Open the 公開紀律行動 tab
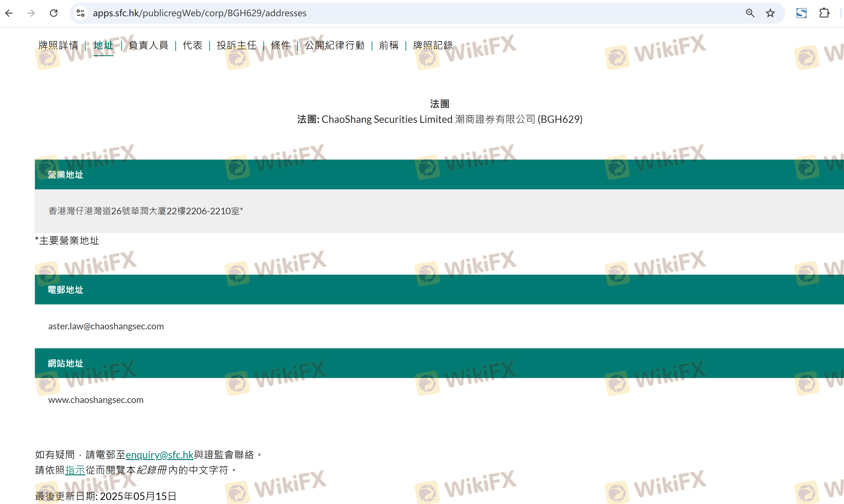Viewport: 844px width, 504px height. tap(335, 45)
